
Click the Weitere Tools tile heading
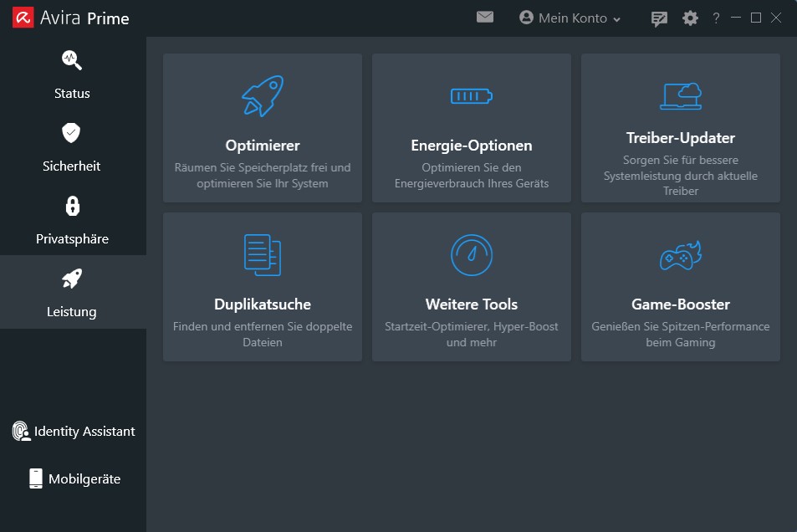[x=472, y=304]
